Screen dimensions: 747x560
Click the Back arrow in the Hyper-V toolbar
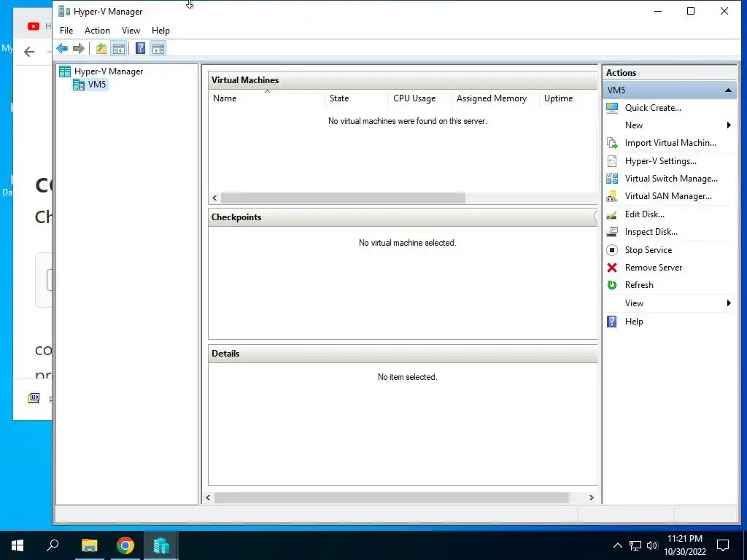click(62, 48)
